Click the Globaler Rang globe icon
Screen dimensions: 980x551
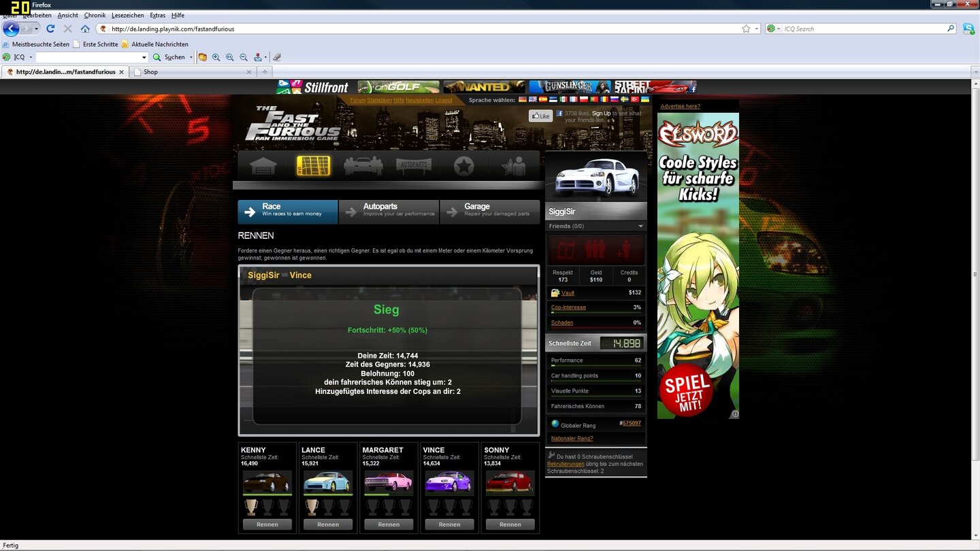click(555, 424)
